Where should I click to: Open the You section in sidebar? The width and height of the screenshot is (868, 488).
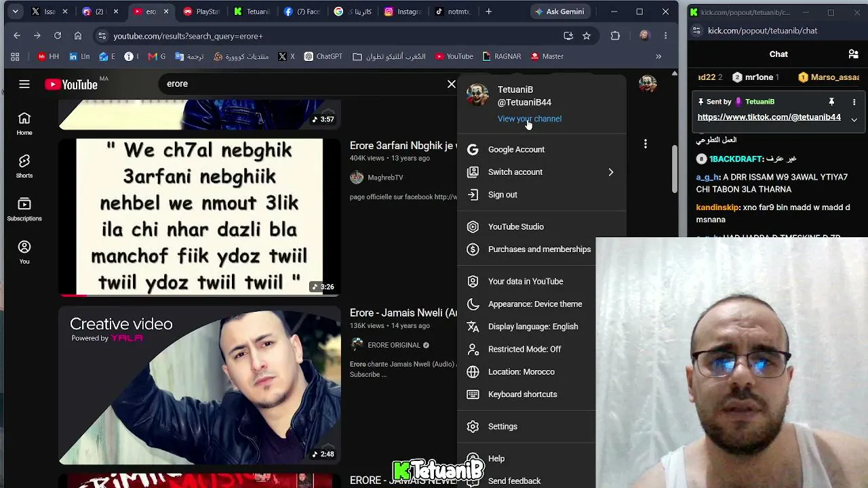24,252
